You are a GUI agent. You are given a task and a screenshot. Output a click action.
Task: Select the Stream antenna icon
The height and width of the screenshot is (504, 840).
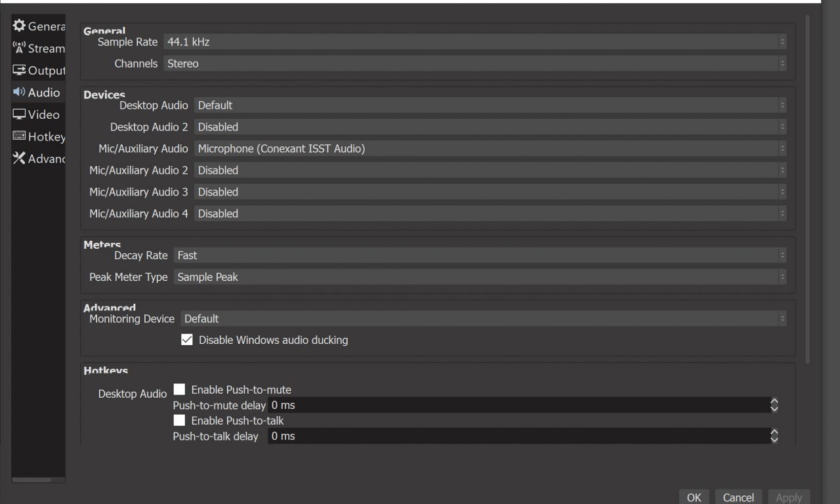19,48
